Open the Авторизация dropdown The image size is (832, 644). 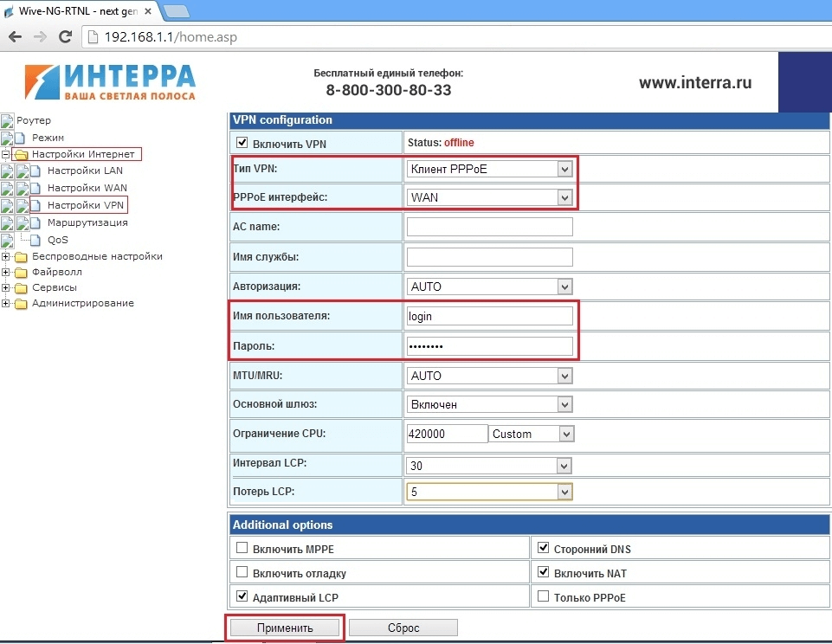[489, 287]
